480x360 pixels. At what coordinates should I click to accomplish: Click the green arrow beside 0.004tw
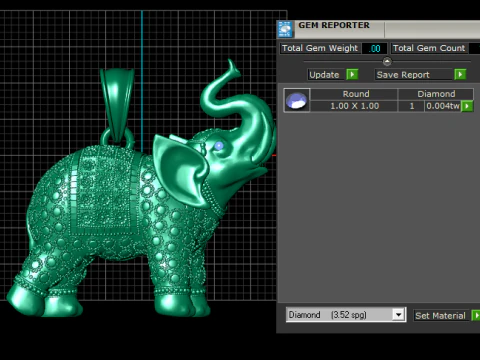[467, 106]
